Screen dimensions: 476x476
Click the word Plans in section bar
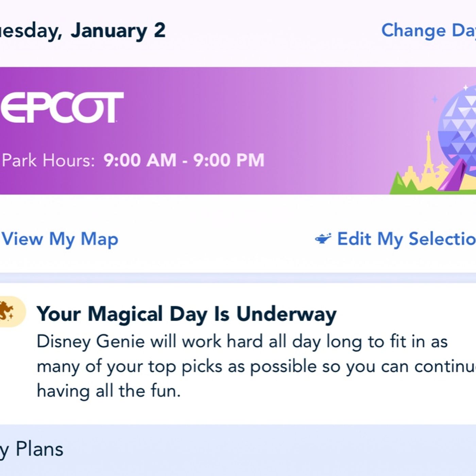click(39, 449)
